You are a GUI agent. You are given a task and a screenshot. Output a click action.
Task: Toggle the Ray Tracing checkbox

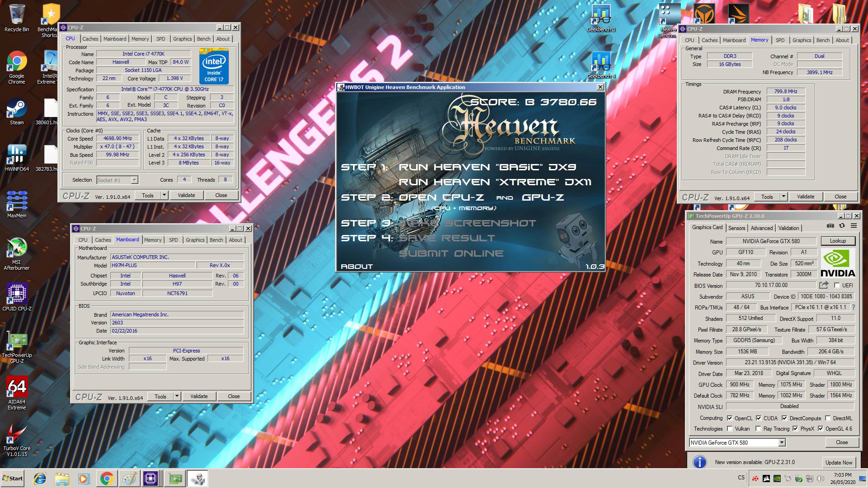point(758,429)
